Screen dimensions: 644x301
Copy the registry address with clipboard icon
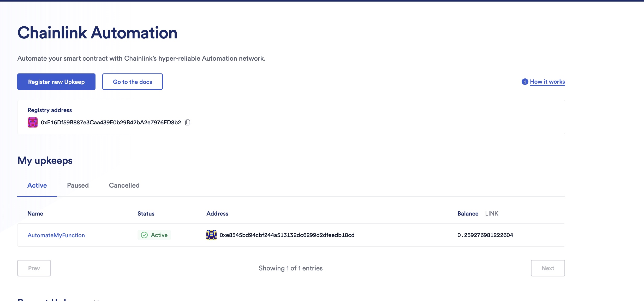[188, 123]
